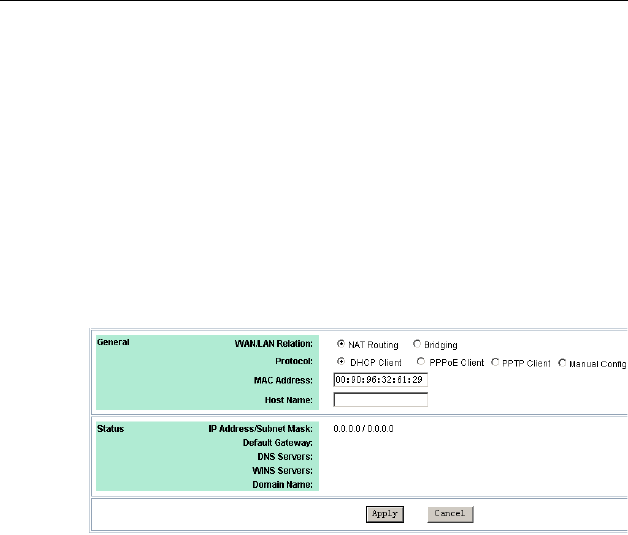Screen dimensions: 628x535
Task: Click the 0.0.0.0 / 0.0.0.0 status value
Action: point(363,429)
